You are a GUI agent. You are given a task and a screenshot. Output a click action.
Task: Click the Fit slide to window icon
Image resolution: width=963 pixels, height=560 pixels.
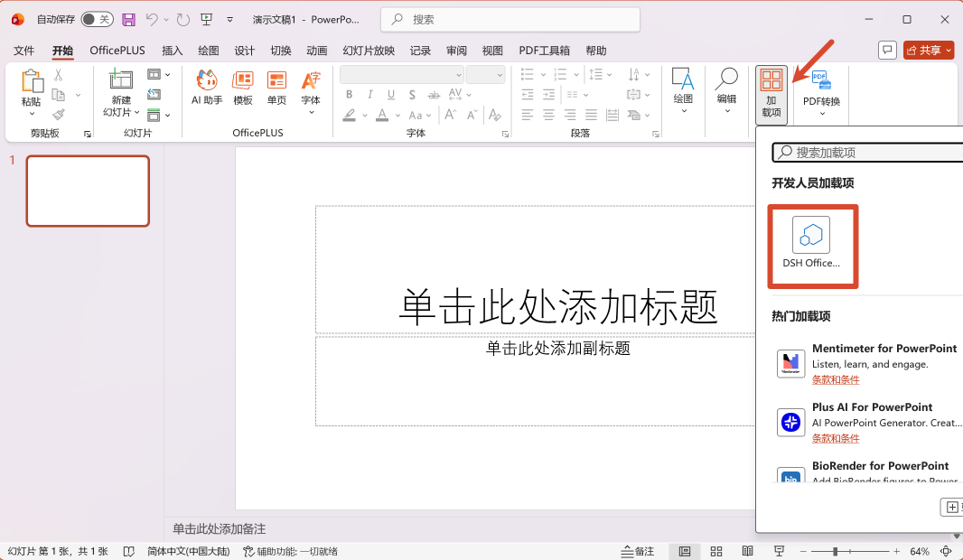pos(947,551)
